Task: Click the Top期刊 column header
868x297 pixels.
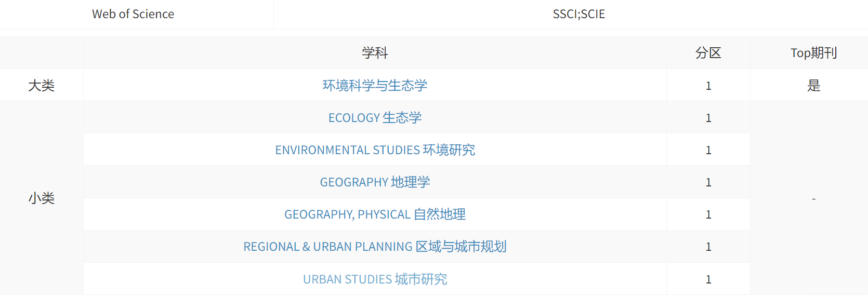Action: point(813,53)
